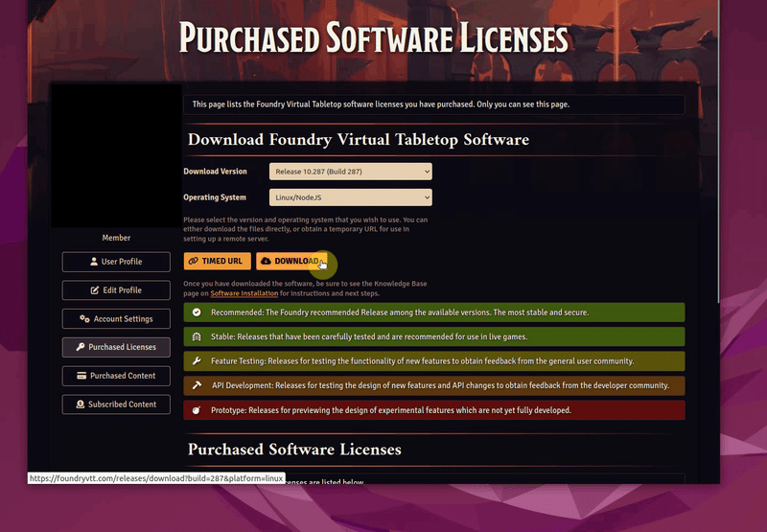Click the API Development description banner
The width and height of the screenshot is (767, 532).
(434, 385)
